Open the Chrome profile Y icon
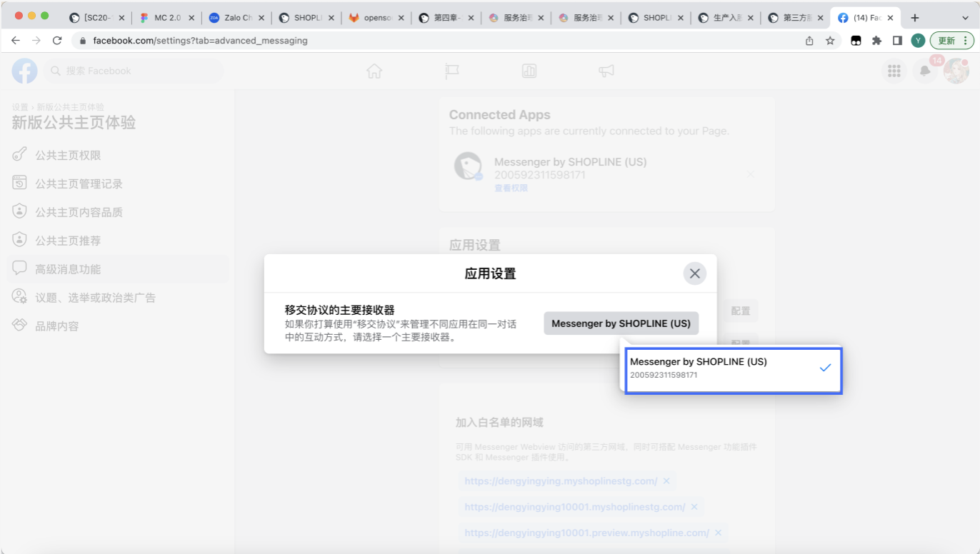The height and width of the screenshot is (554, 980). pos(918,41)
